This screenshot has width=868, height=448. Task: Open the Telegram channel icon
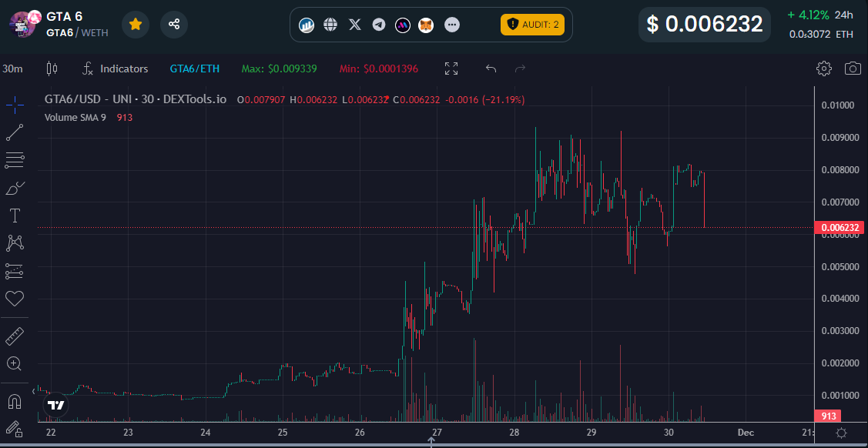pos(379,25)
